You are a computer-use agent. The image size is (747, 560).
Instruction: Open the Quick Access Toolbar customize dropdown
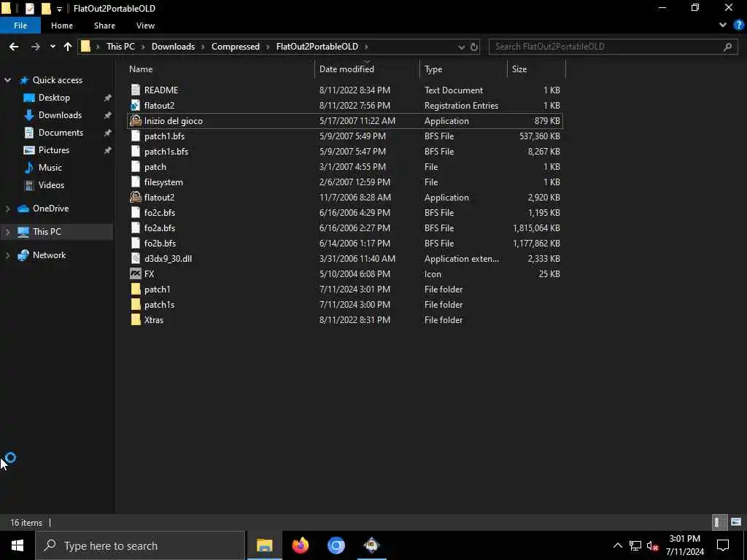click(59, 9)
